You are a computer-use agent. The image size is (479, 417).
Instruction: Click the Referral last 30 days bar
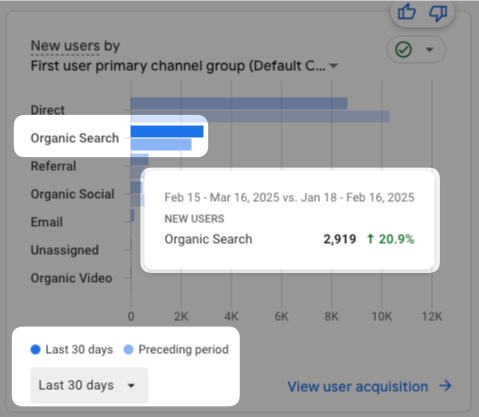(140, 159)
